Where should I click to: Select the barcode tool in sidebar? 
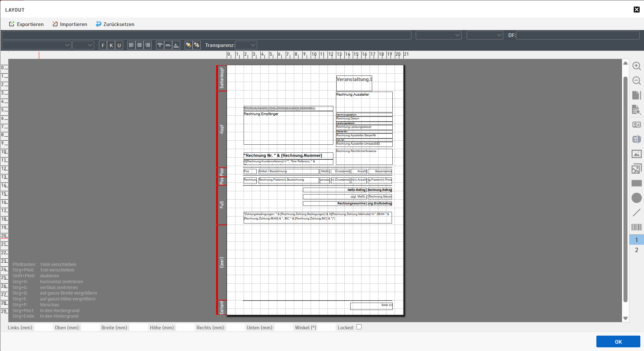point(637,227)
